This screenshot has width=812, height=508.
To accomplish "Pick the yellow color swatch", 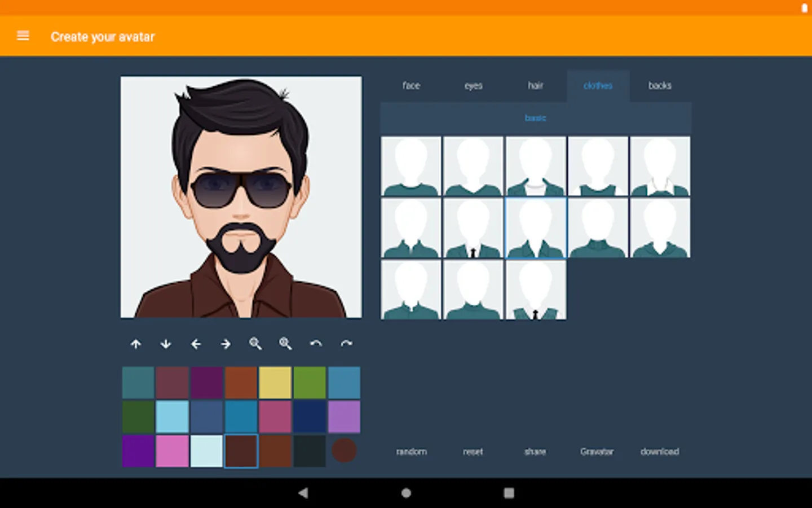I will (x=275, y=383).
